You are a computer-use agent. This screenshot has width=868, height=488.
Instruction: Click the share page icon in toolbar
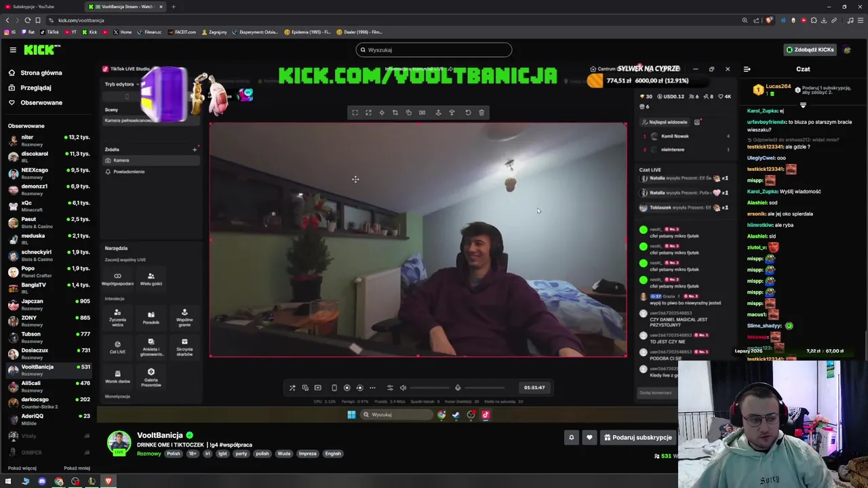coord(757,20)
